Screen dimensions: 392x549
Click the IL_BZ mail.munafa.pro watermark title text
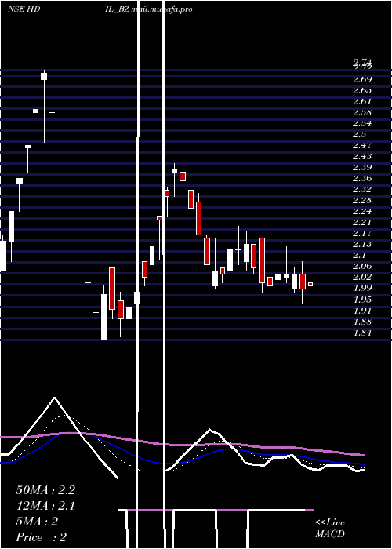pyautogui.click(x=149, y=9)
